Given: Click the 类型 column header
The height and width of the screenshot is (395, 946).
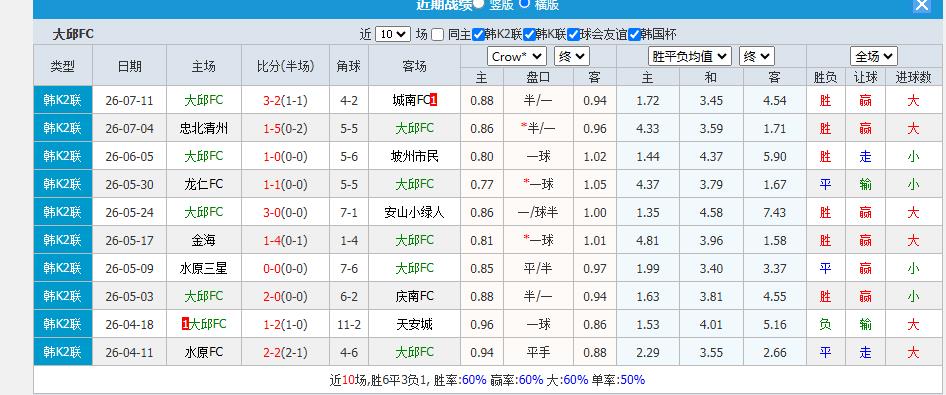Looking at the screenshot, I should [x=63, y=66].
